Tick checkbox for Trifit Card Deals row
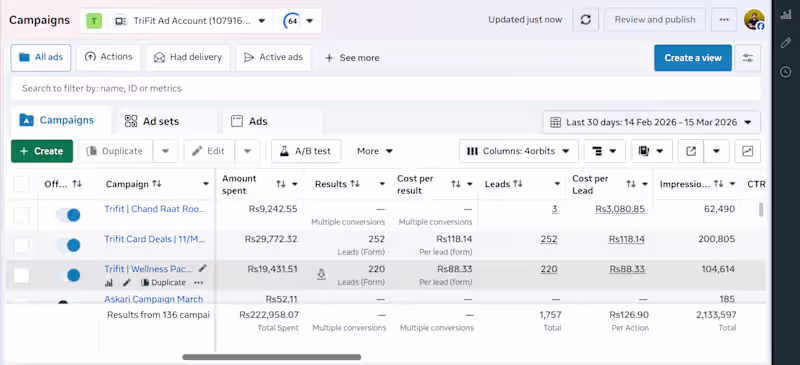This screenshot has width=800, height=365. pyautogui.click(x=21, y=246)
